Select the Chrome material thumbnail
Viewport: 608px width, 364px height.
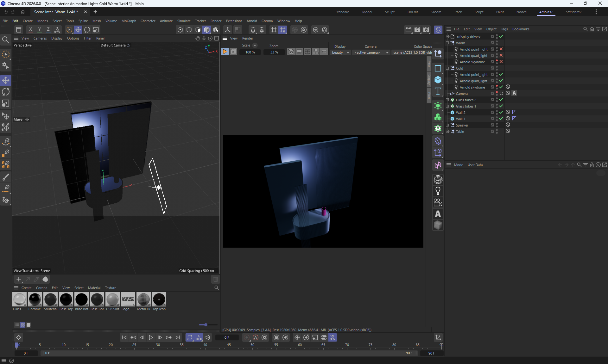coord(35,299)
